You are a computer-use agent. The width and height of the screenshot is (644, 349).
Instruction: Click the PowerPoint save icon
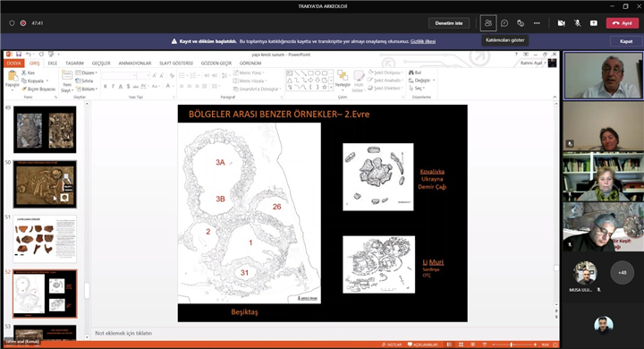coord(19,55)
